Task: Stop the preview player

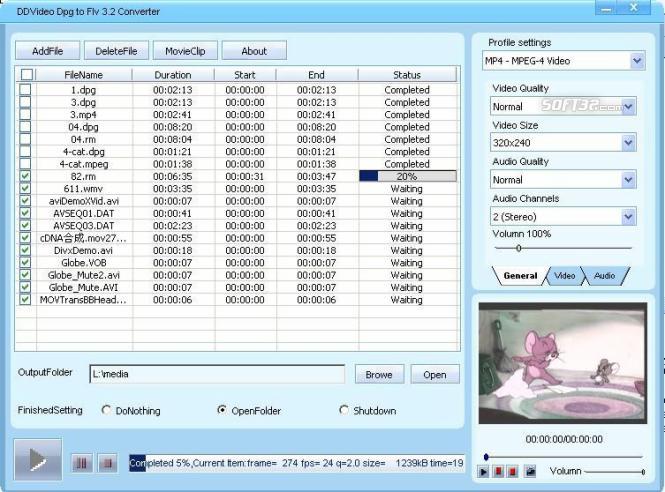Action: coord(513,471)
